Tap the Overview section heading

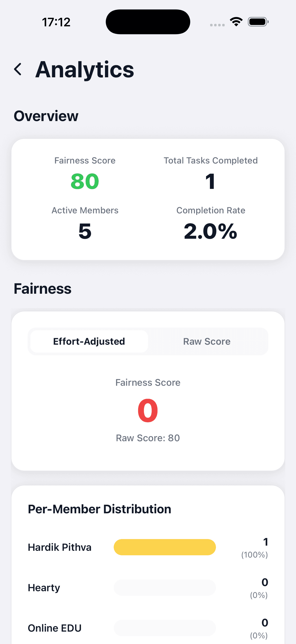tap(46, 116)
